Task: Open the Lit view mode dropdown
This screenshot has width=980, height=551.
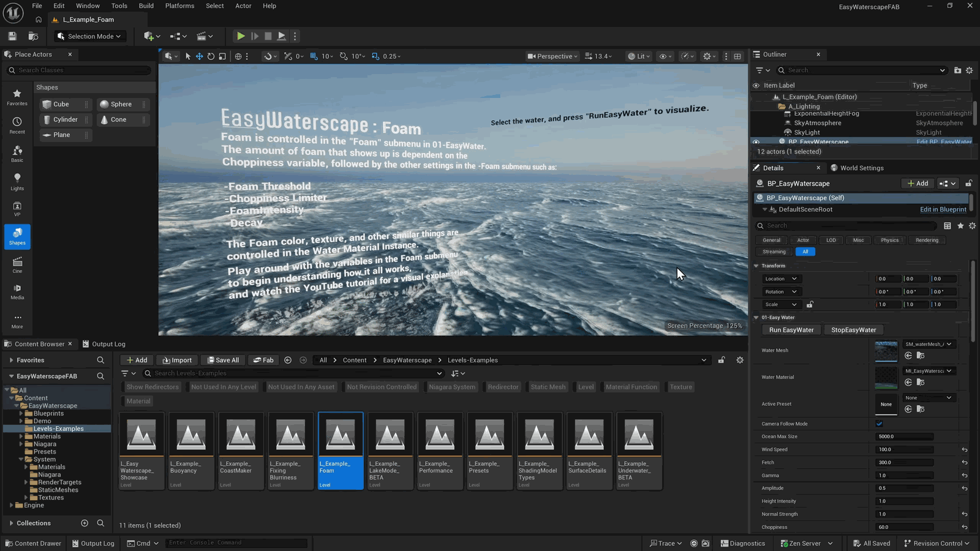Action: (x=639, y=56)
